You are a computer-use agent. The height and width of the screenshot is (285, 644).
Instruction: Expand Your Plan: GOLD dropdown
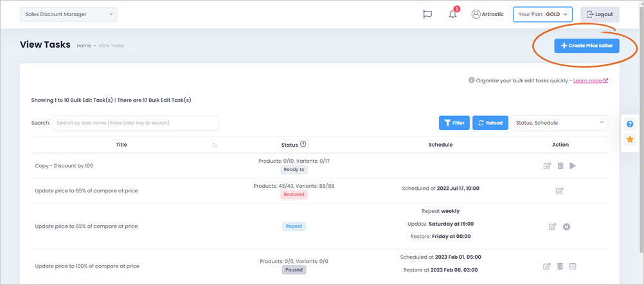click(542, 14)
